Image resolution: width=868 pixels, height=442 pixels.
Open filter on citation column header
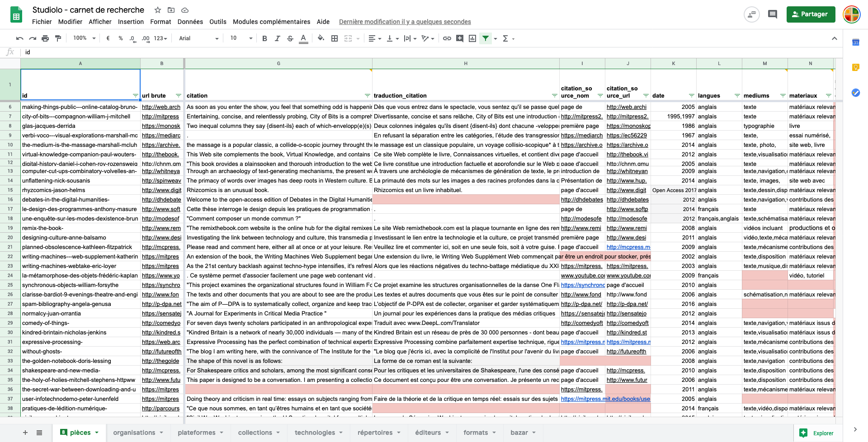[367, 96]
